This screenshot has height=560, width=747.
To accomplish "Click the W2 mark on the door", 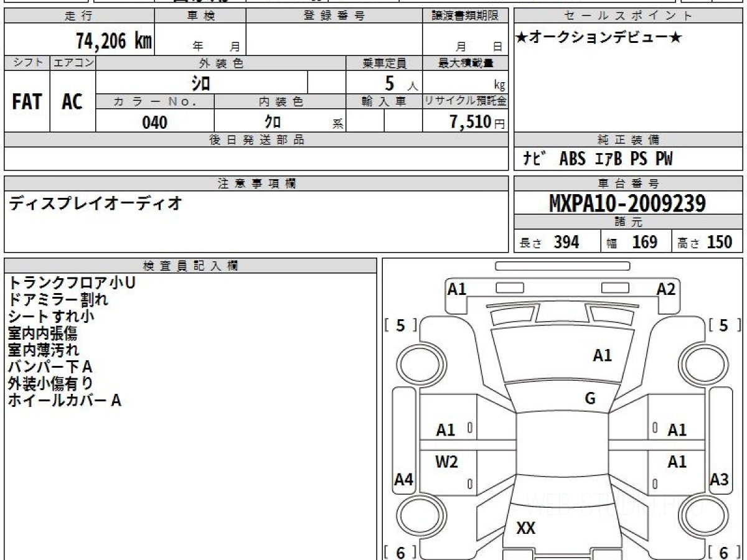I will (446, 462).
